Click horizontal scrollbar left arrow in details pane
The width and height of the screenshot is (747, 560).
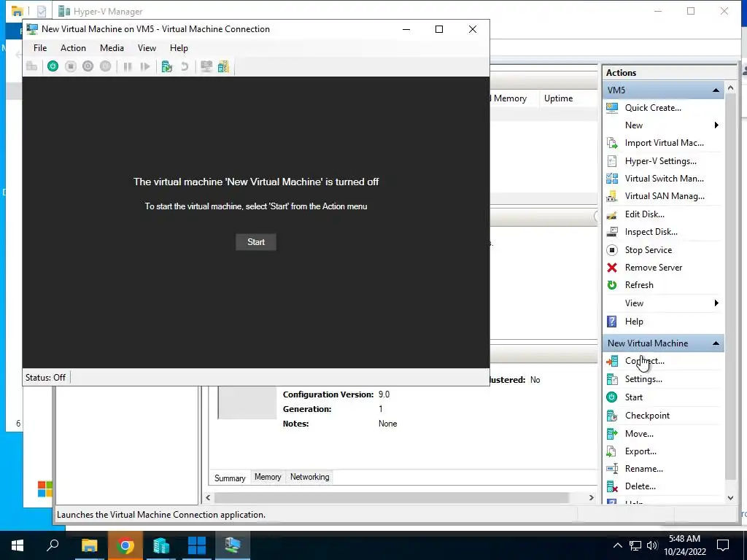click(208, 497)
